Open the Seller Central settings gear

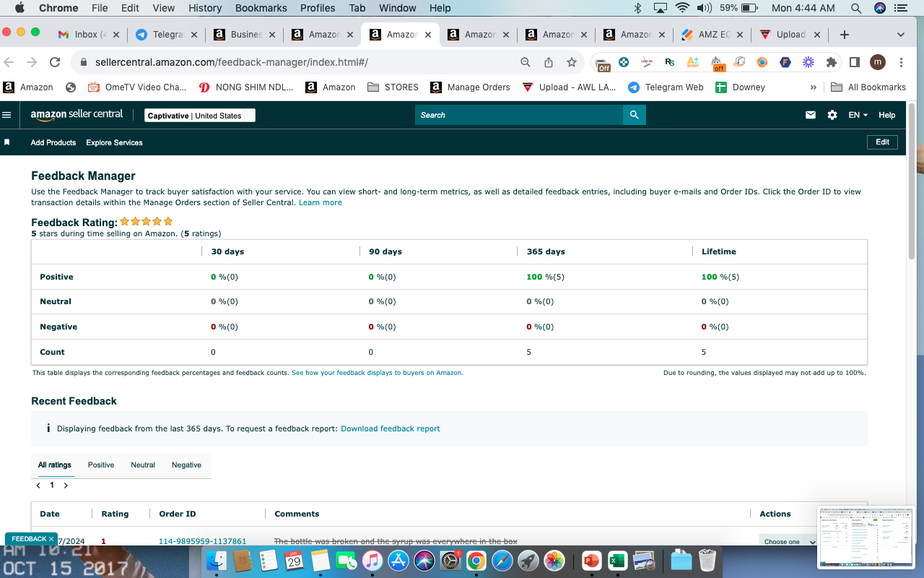pyautogui.click(x=832, y=115)
